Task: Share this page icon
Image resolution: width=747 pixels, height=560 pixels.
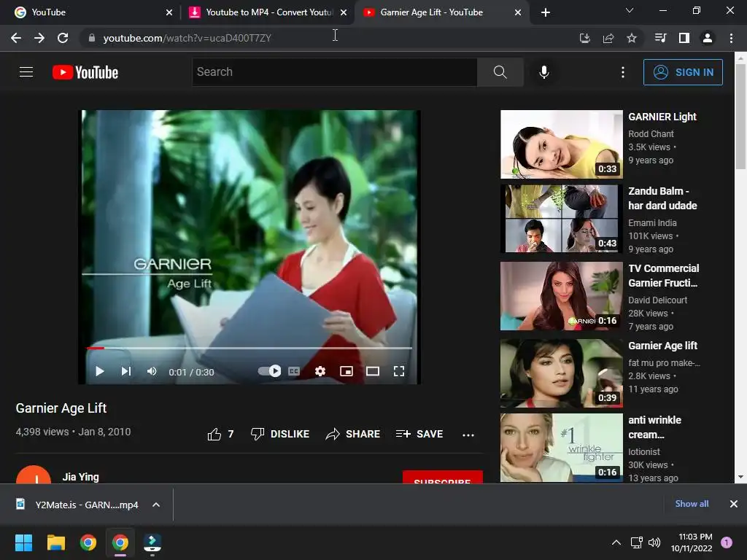Action: tap(608, 38)
